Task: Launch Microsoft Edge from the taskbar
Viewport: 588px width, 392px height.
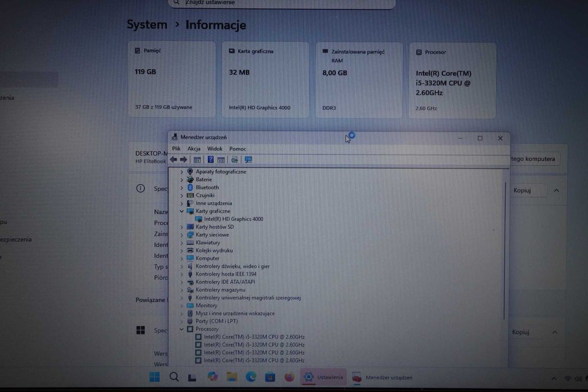Action: click(x=251, y=377)
